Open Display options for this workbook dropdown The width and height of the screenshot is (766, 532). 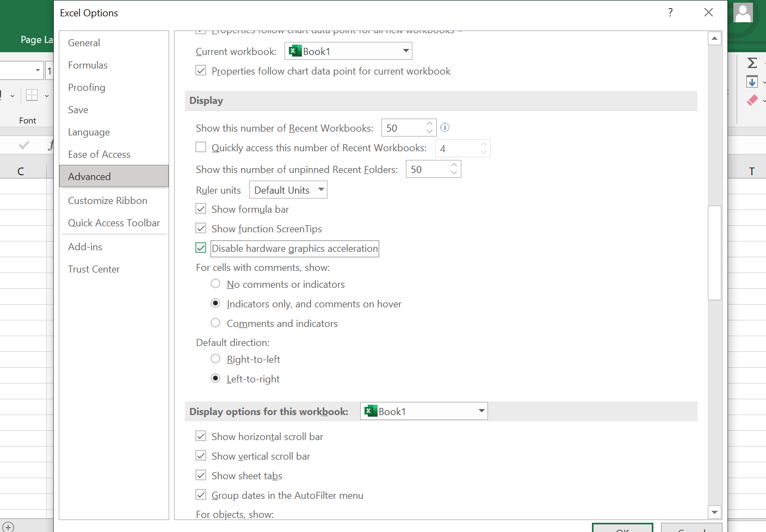click(x=424, y=411)
